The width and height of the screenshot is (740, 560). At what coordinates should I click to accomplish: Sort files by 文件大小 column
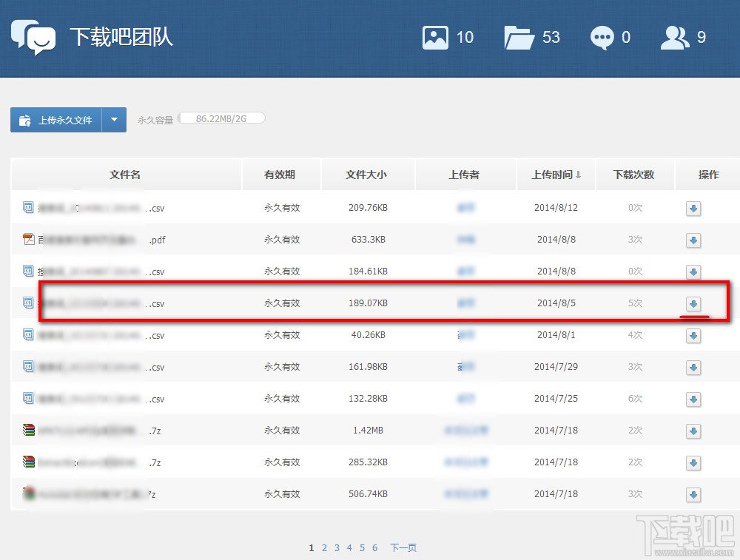click(368, 174)
